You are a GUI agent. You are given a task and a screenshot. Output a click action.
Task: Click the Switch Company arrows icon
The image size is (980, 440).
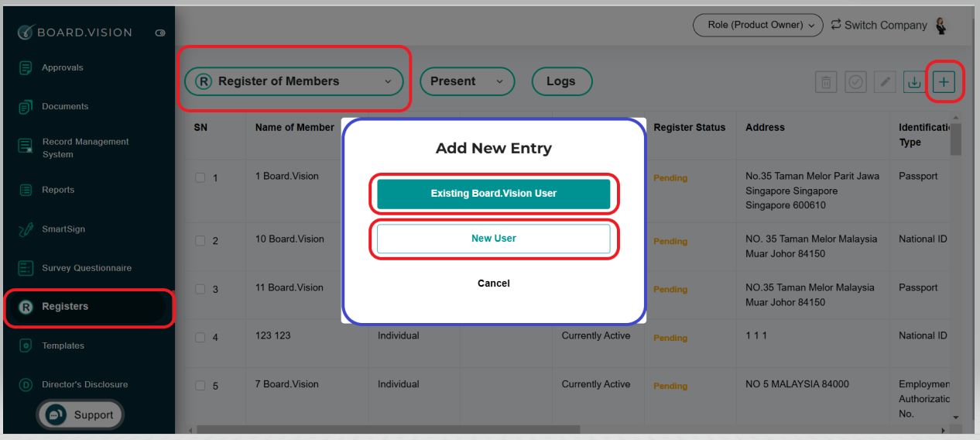click(x=836, y=25)
